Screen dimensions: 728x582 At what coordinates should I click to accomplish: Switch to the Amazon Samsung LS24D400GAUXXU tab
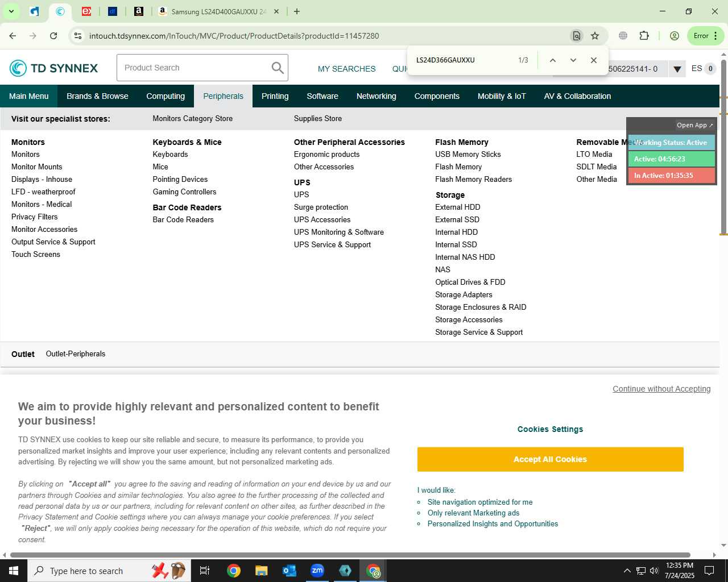tap(219, 11)
